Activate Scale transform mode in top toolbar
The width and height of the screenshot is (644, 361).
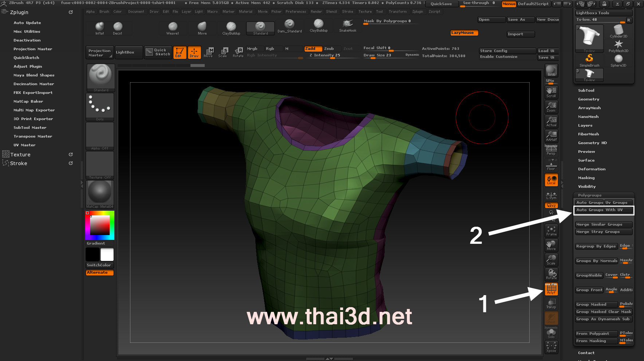(223, 52)
